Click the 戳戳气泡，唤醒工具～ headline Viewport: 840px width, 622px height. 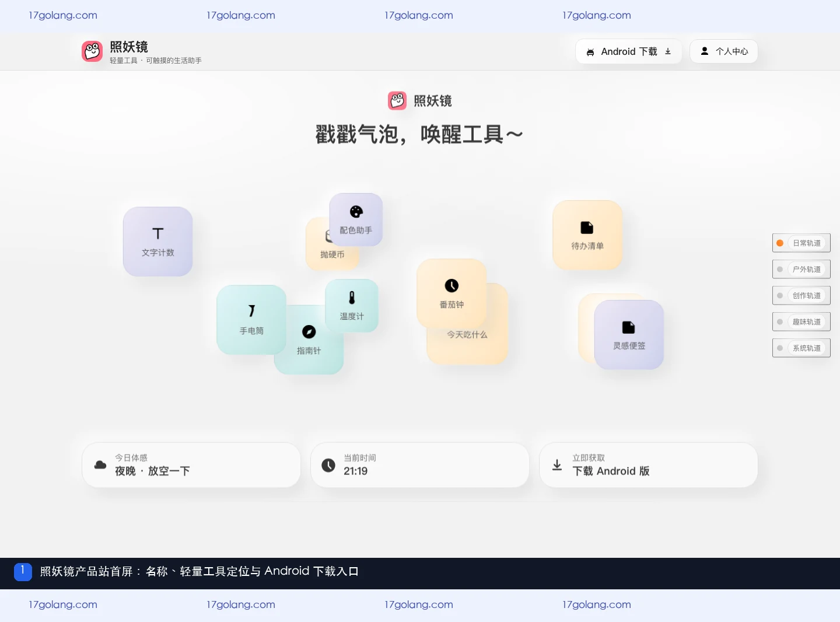pyautogui.click(x=419, y=135)
